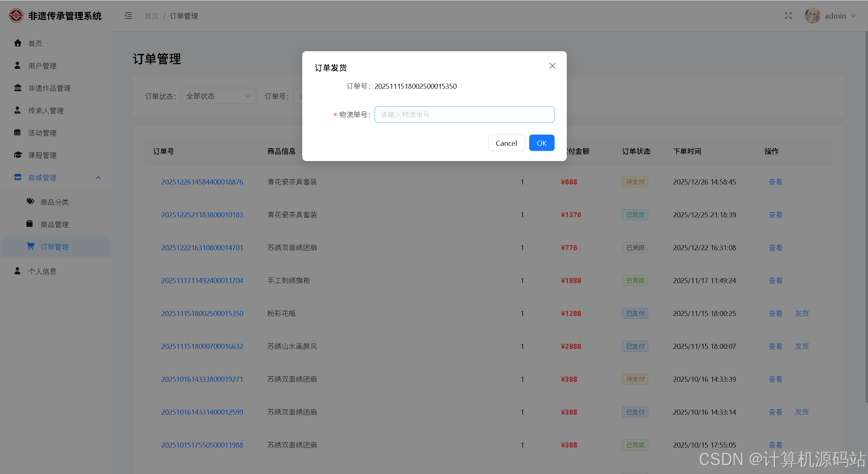Viewport: 868px width, 474px height.
Task: Click the home icon in sidebar
Action: tap(18, 43)
